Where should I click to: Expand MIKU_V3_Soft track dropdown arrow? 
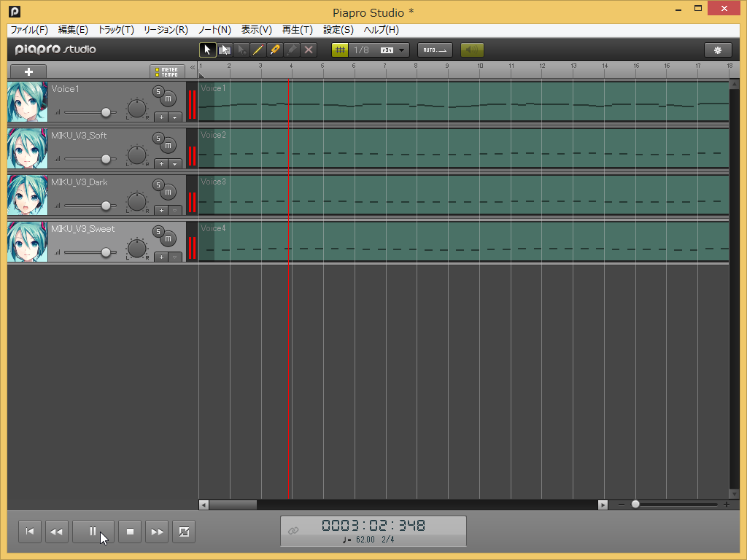coord(175,164)
